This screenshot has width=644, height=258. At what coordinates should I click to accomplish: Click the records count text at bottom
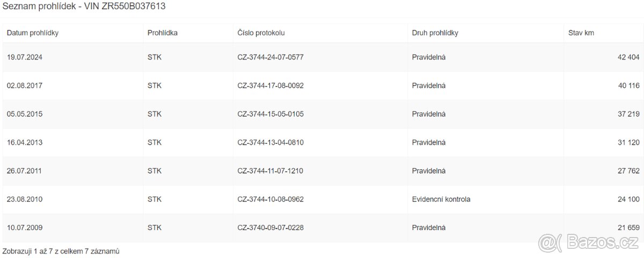[61, 251]
